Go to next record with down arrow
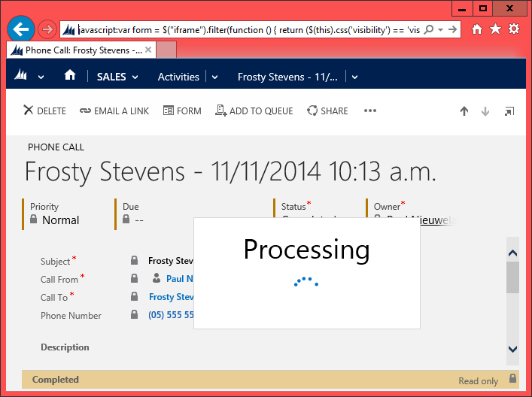532x397 pixels. tap(485, 111)
